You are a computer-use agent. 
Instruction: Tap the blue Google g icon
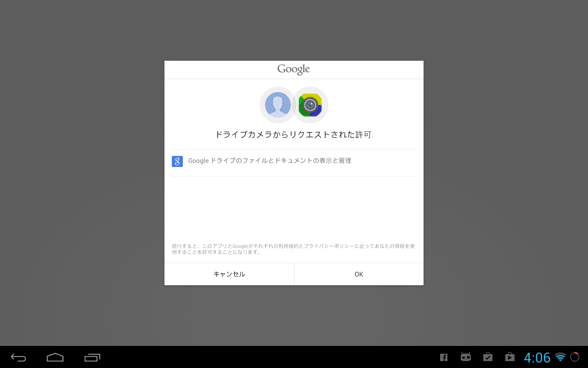pos(177,161)
